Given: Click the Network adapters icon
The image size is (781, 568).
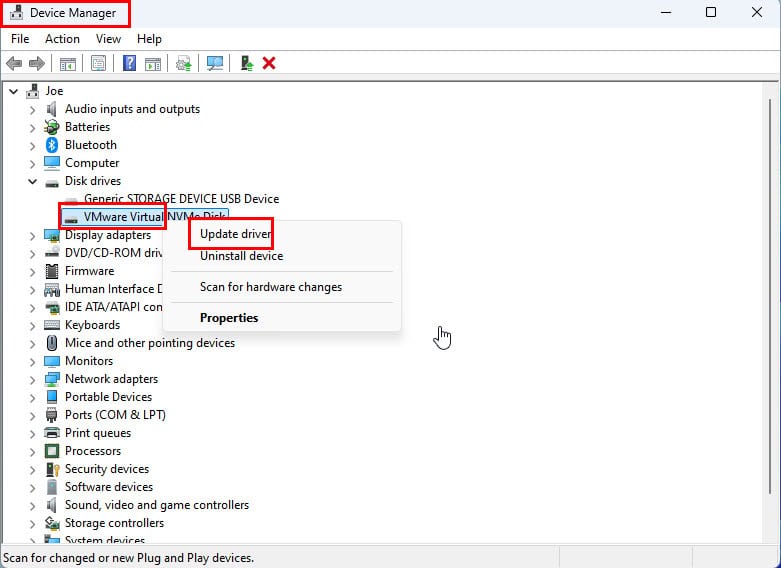Looking at the screenshot, I should (52, 379).
